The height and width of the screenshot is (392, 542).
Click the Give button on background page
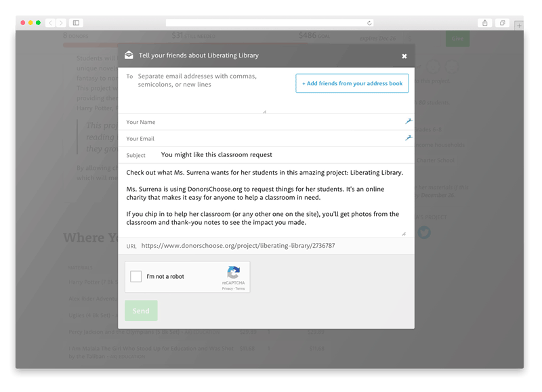click(457, 39)
